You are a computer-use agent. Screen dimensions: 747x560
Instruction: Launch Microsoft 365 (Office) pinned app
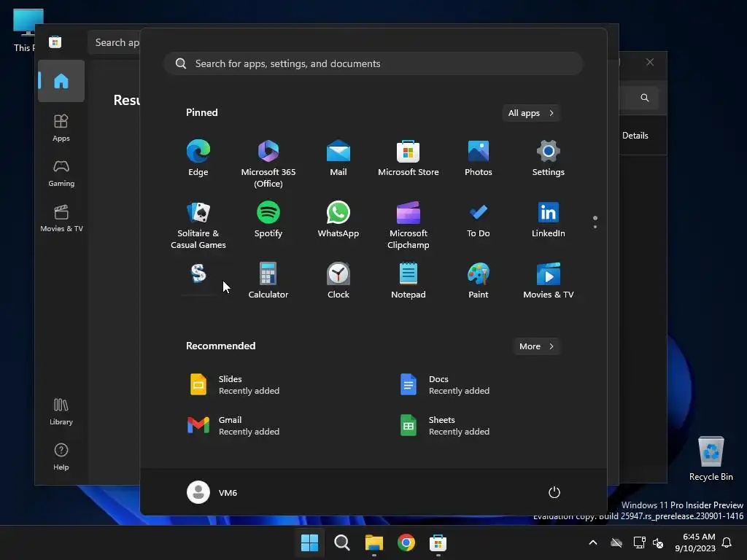click(268, 164)
